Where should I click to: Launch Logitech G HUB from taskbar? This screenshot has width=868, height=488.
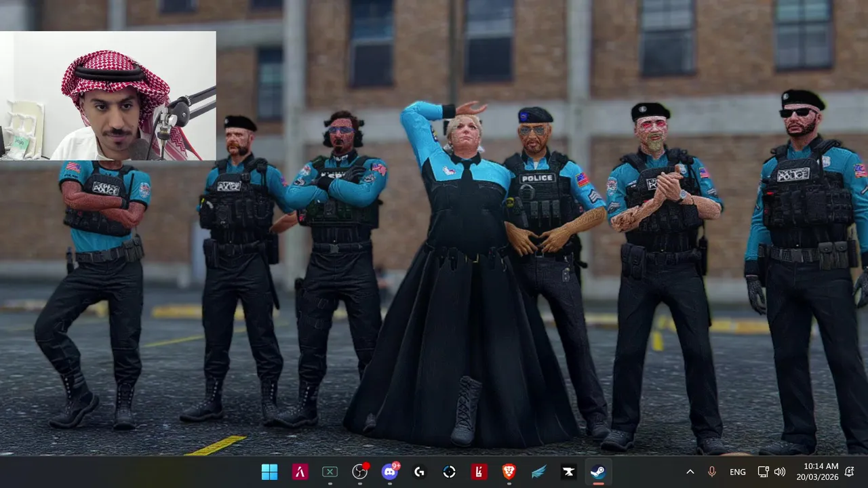[x=420, y=472]
